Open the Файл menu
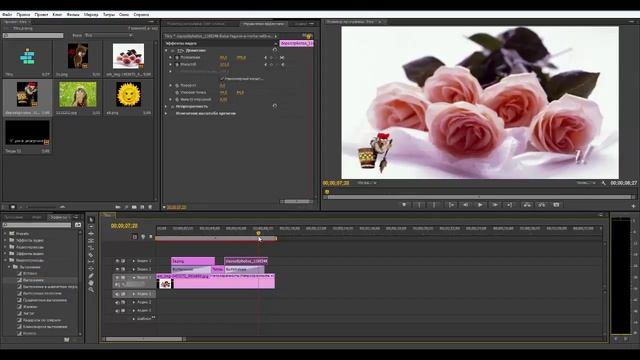The image size is (640, 360). pos(7,14)
